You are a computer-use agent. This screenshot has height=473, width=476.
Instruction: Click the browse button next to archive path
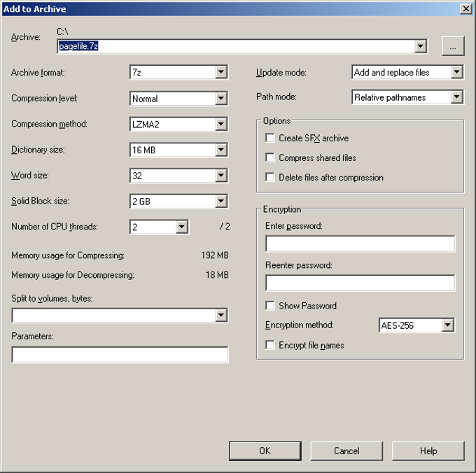point(453,46)
